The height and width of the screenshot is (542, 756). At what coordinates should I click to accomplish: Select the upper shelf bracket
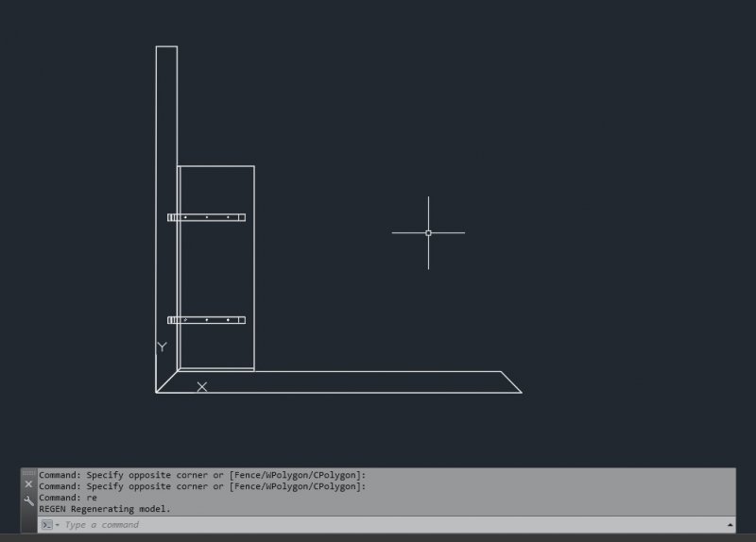[206, 218]
